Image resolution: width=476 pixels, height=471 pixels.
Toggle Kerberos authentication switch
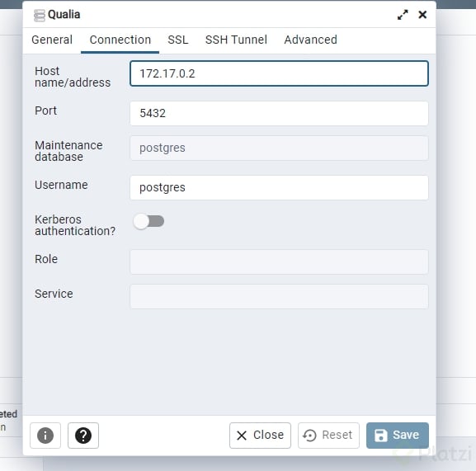pos(148,221)
